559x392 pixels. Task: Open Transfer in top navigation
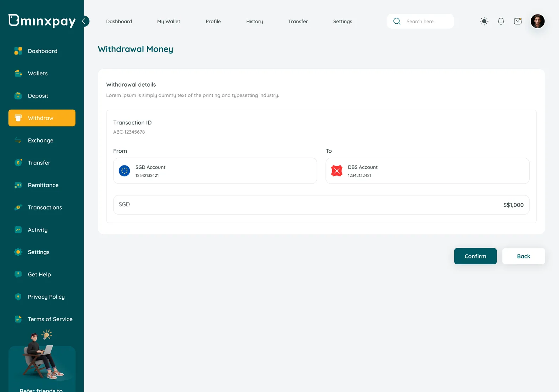click(x=298, y=21)
